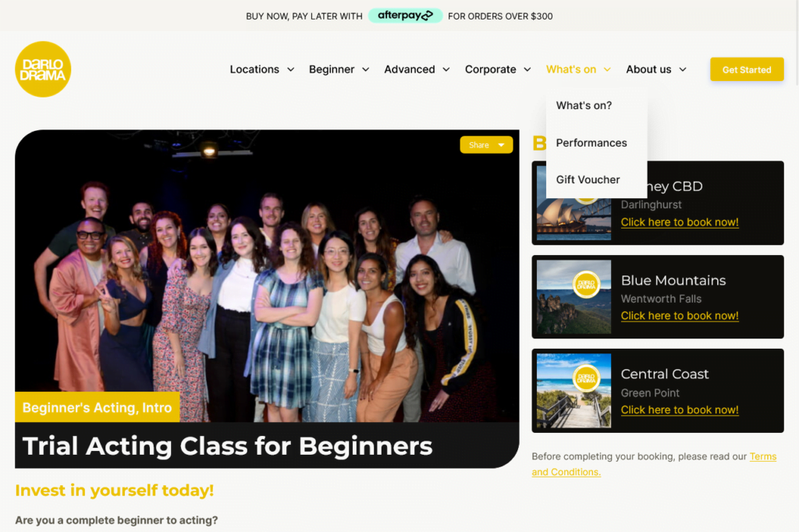
Task: Expand the Locations menu chevron
Action: [290, 69]
